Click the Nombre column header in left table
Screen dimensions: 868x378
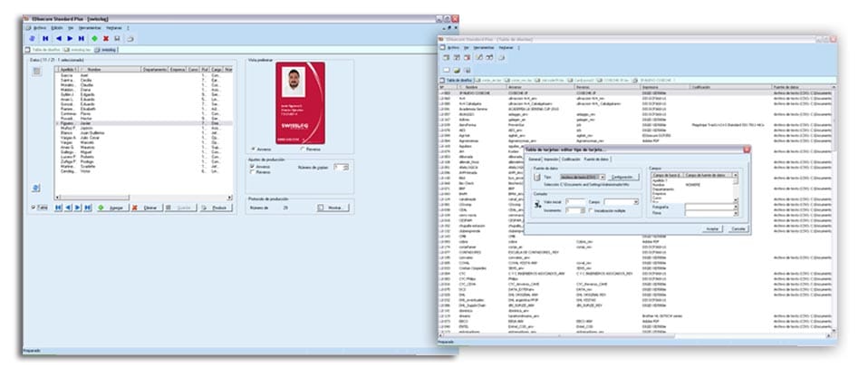click(111, 70)
